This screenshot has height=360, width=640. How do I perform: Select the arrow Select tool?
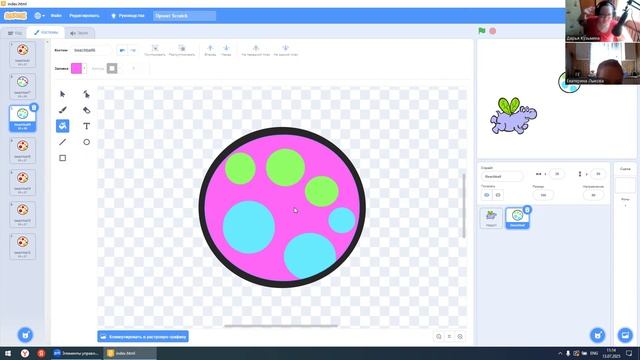click(x=62, y=94)
